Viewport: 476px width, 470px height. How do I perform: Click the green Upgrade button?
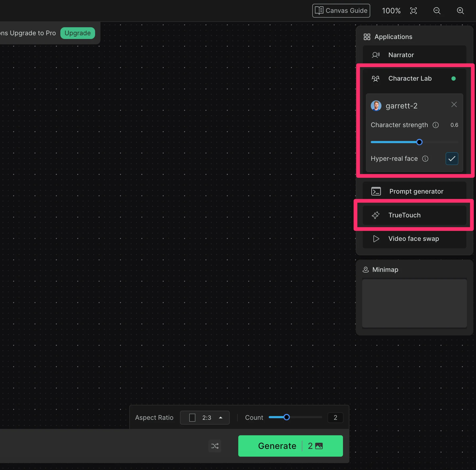click(x=77, y=33)
